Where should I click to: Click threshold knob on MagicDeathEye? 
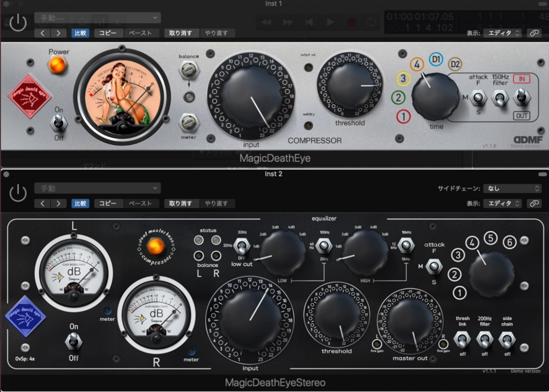[350, 84]
